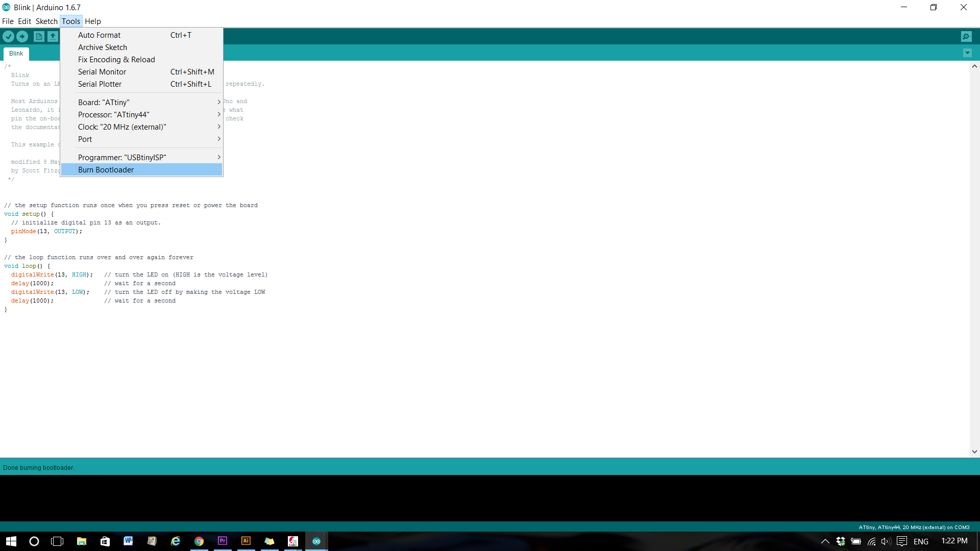The image size is (980, 551).
Task: Click the "void loop() {" code line
Action: pos(27,266)
